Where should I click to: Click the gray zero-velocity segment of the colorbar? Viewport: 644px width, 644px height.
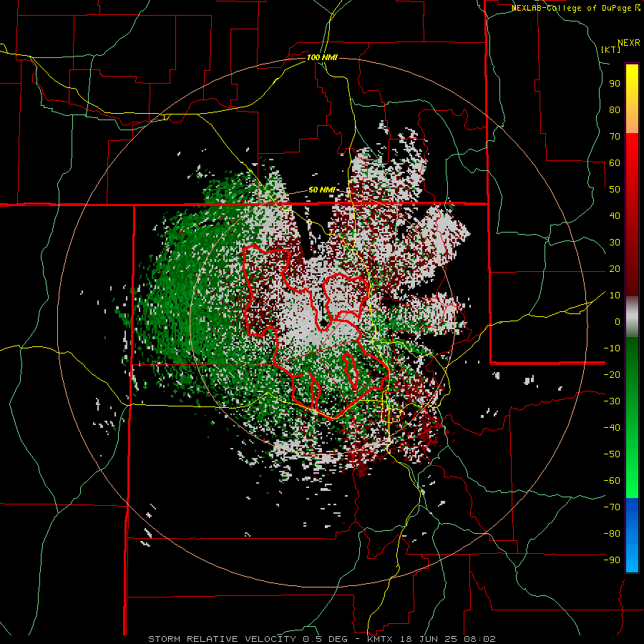632,317
